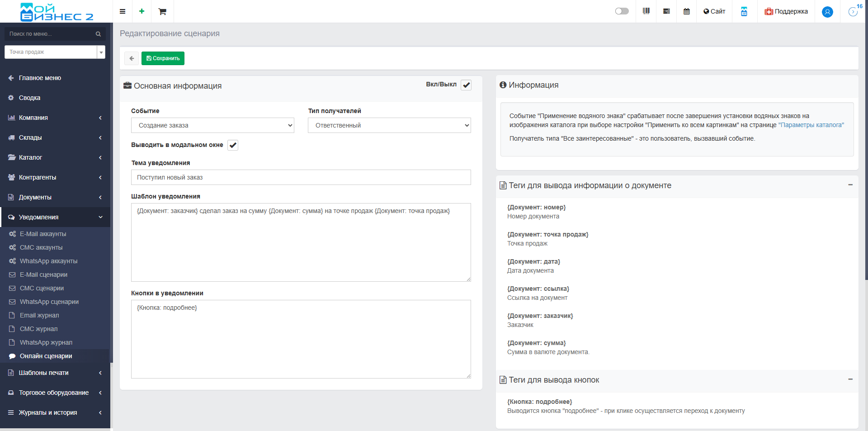Click the back arrow button

click(132, 58)
